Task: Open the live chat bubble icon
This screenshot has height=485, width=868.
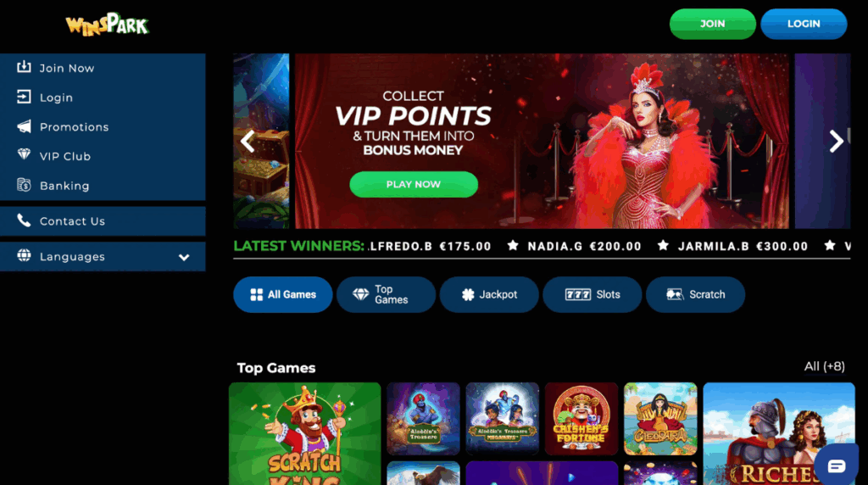Action: point(837,465)
